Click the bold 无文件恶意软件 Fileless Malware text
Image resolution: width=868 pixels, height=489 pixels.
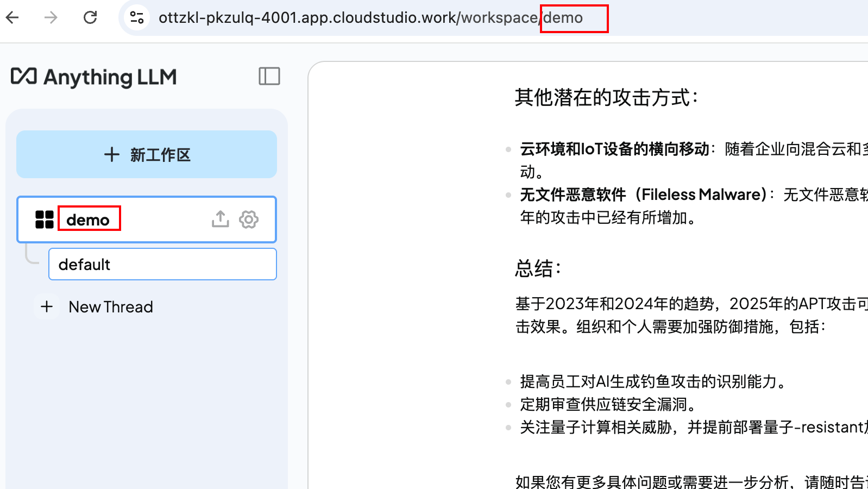(x=643, y=195)
